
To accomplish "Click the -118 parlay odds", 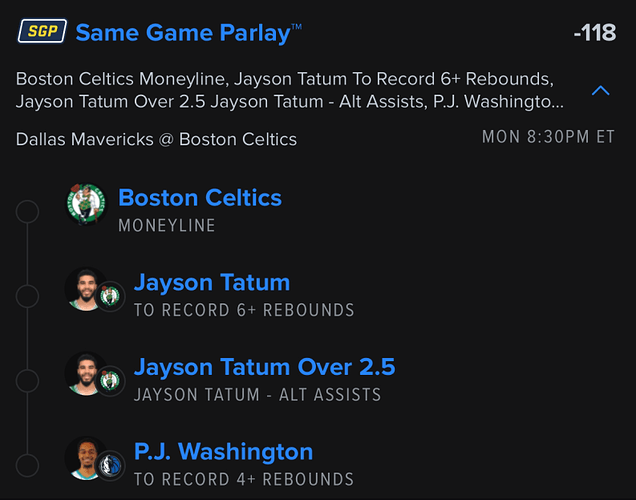I will click(594, 33).
